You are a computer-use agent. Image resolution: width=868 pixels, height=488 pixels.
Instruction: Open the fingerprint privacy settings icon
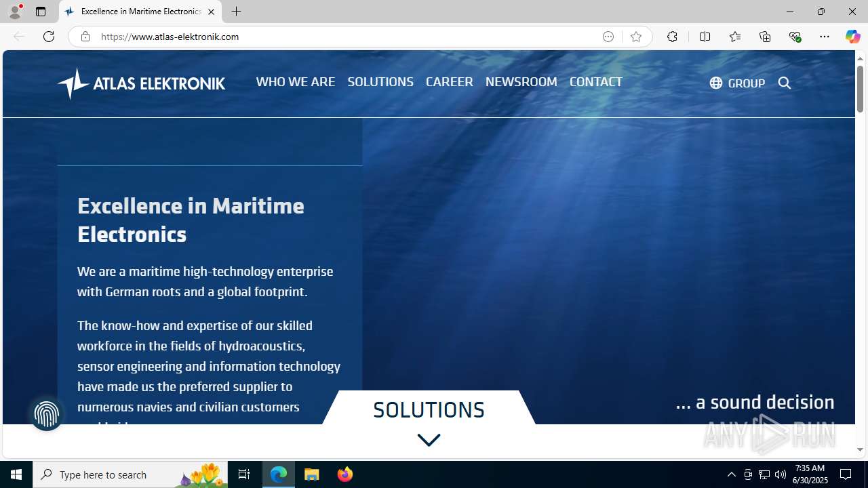(47, 413)
